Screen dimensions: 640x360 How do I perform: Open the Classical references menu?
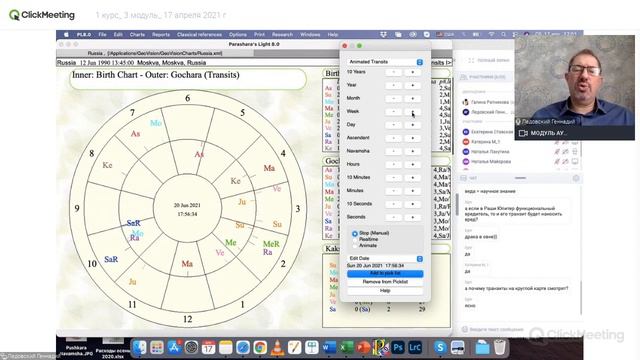point(199,35)
